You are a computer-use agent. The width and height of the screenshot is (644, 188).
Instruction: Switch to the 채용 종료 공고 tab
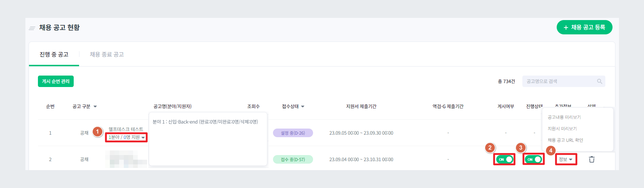(107, 54)
